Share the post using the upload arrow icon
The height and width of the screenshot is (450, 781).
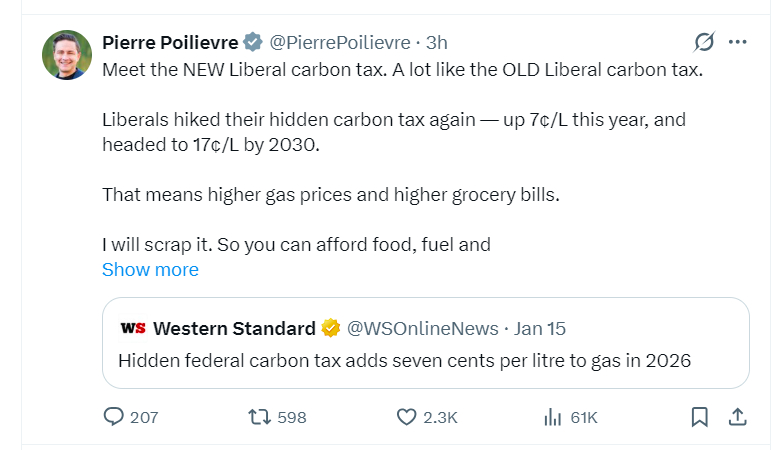[737, 417]
